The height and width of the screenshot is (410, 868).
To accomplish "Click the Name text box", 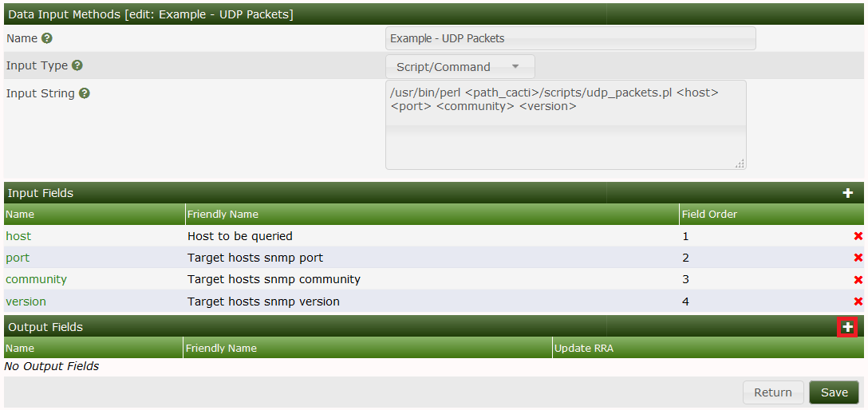I will click(x=570, y=38).
